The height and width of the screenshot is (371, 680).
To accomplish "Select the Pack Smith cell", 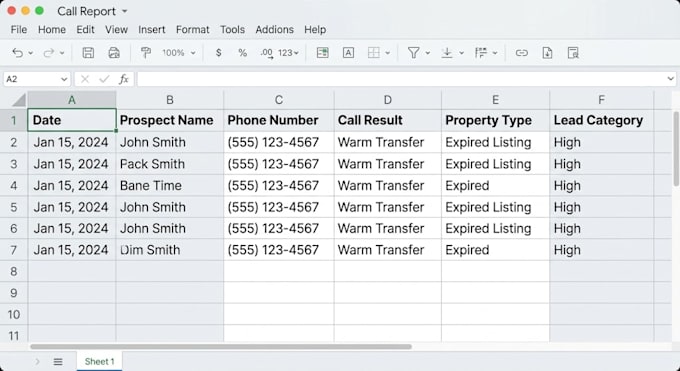I will (170, 164).
